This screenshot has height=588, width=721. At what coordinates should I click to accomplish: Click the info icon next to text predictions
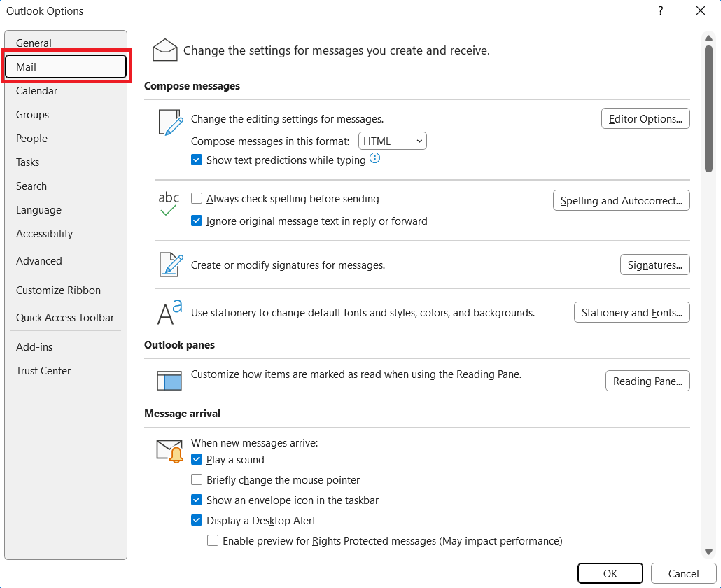click(x=374, y=158)
